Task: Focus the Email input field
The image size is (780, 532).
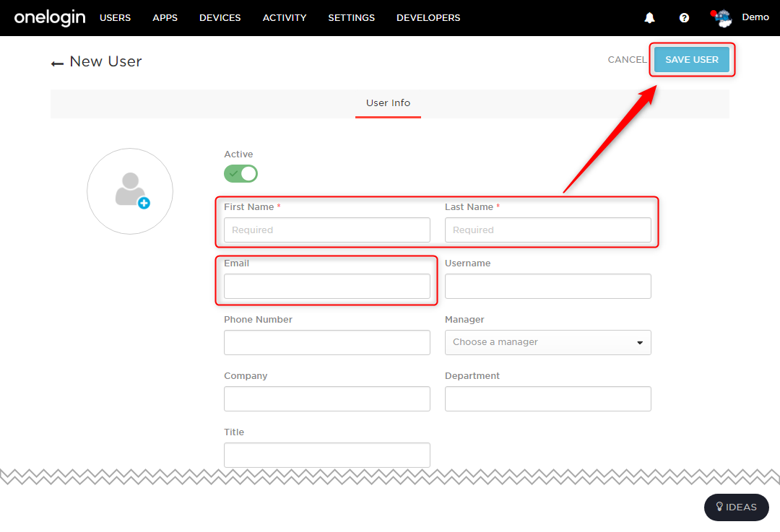Action: (327, 287)
